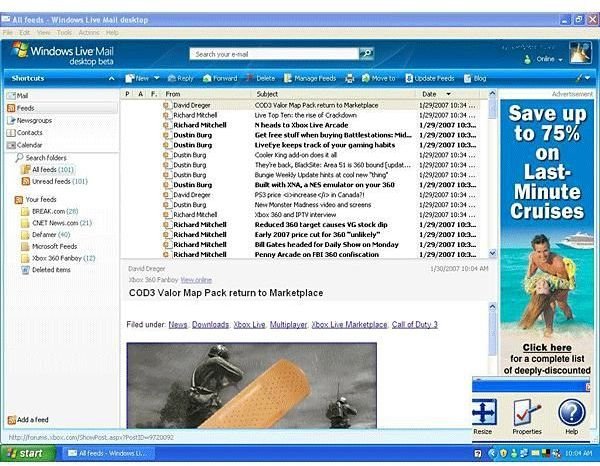Click the Delete toolbar icon
The image size is (600, 466).
click(261, 78)
